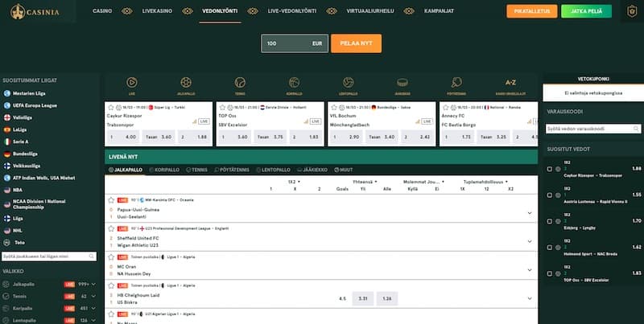The image size is (644, 324).
Task: Open the Molemmat Jou... market dropdown
Action: pos(424,182)
